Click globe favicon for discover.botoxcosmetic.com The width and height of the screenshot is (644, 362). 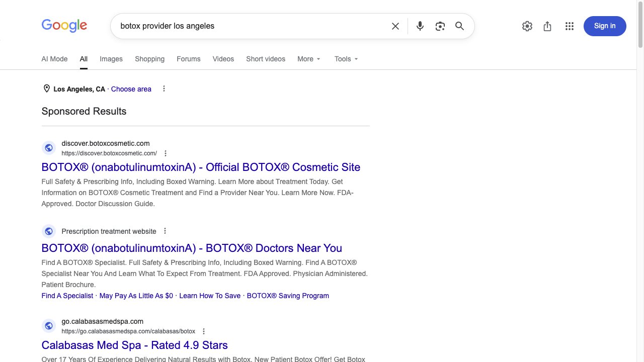pyautogui.click(x=49, y=148)
